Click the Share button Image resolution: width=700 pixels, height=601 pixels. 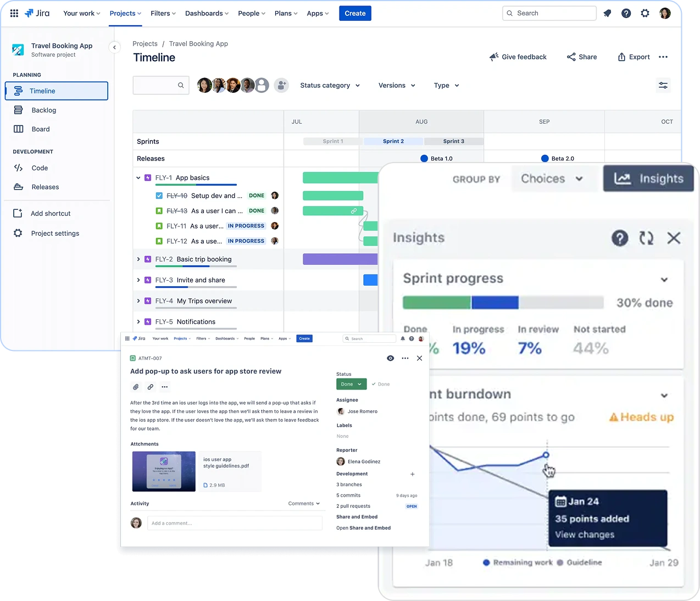tap(582, 57)
